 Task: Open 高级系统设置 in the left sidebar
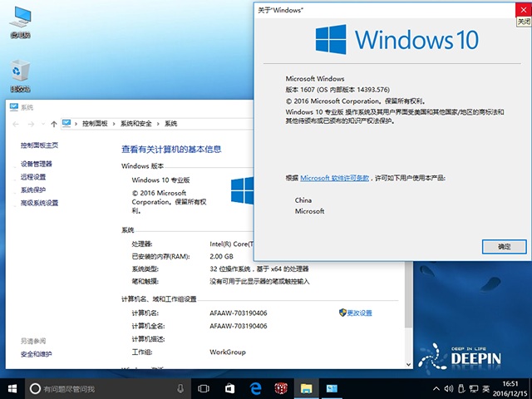(40, 203)
